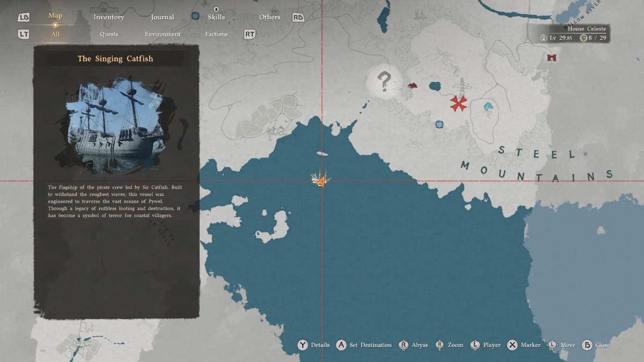Click the light blue horse head icon
The width and height of the screenshot is (644, 362).
(x=488, y=107)
